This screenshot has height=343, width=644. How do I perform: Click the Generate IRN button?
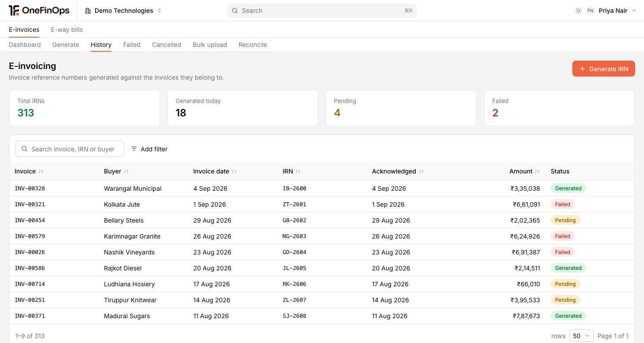[x=603, y=69]
